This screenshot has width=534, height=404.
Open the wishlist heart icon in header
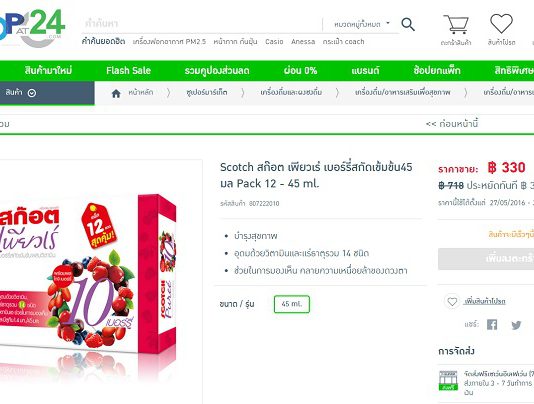pyautogui.click(x=501, y=24)
